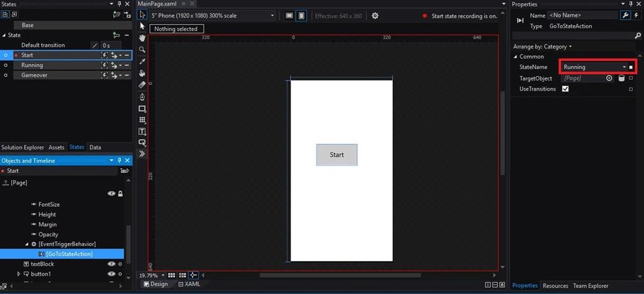This screenshot has height=294, width=644.
Task: Choose the Rectangle shape tool
Action: pyautogui.click(x=142, y=109)
